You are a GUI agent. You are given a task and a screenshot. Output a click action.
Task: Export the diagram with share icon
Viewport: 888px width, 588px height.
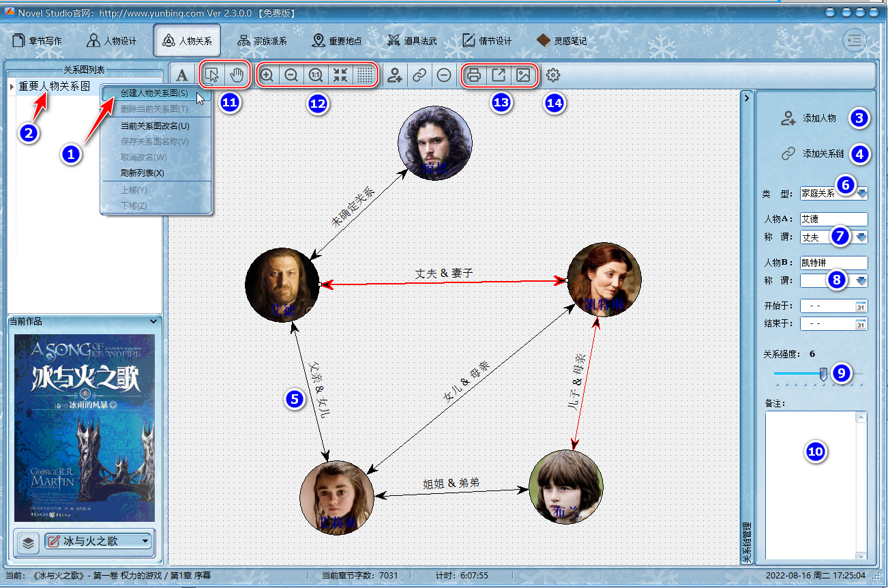(x=499, y=75)
